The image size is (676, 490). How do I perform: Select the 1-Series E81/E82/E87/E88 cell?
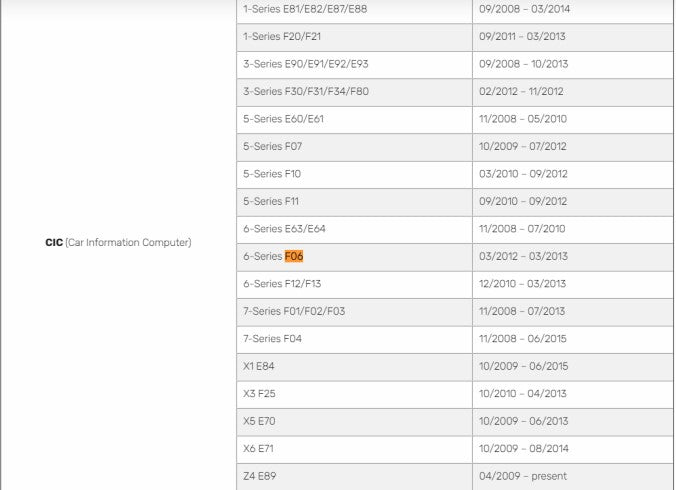(305, 9)
